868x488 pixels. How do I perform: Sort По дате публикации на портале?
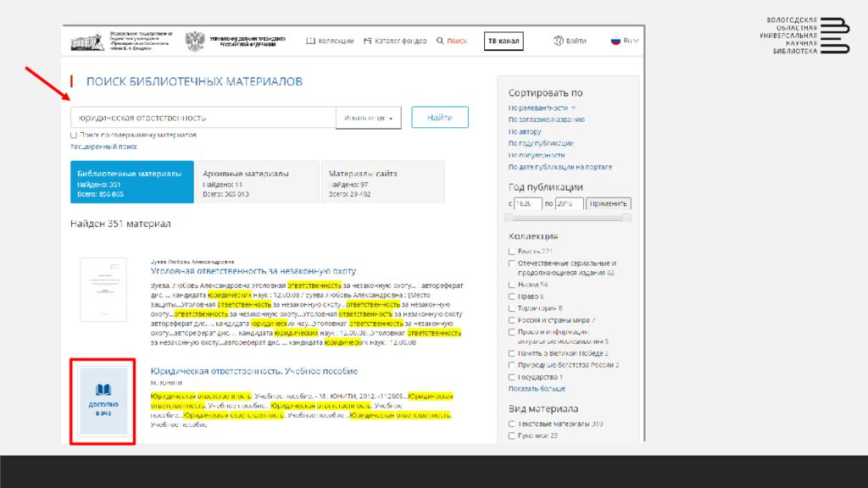560,167
